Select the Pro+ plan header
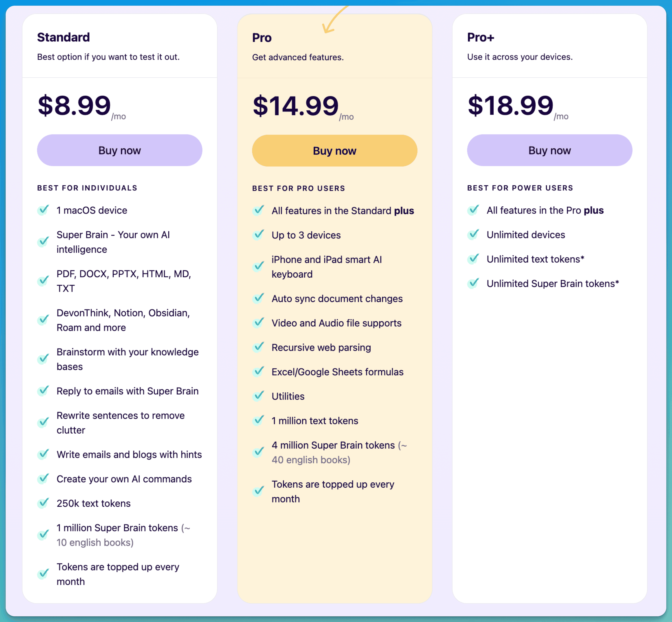The width and height of the screenshot is (672, 622). [x=480, y=38]
